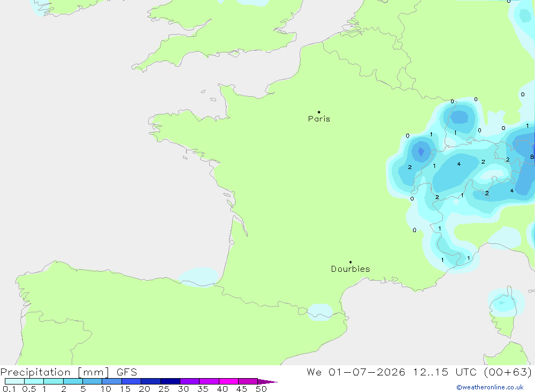Pick the 2–5 mm light blue legend swatch
This screenshot has width=535, height=392.
73,381
